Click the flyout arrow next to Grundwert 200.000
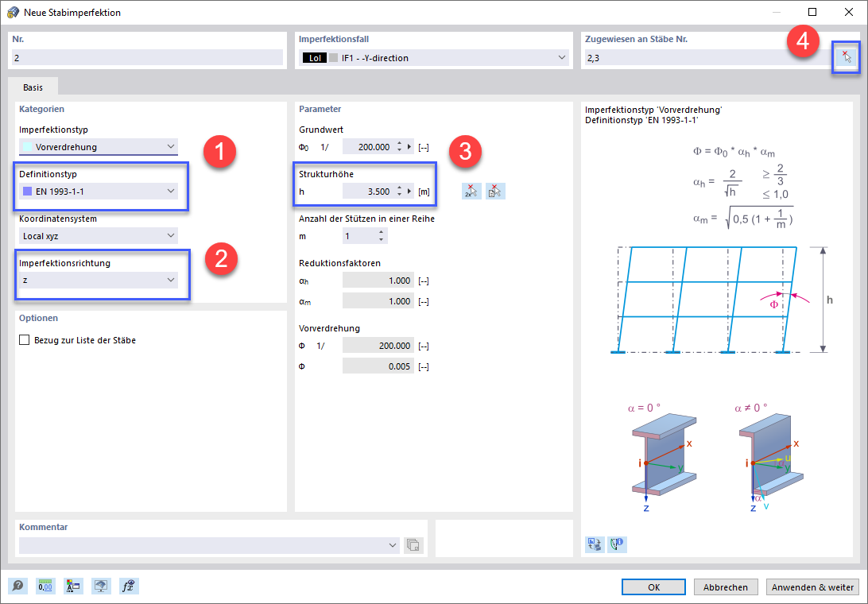The image size is (868, 604). 409,147
